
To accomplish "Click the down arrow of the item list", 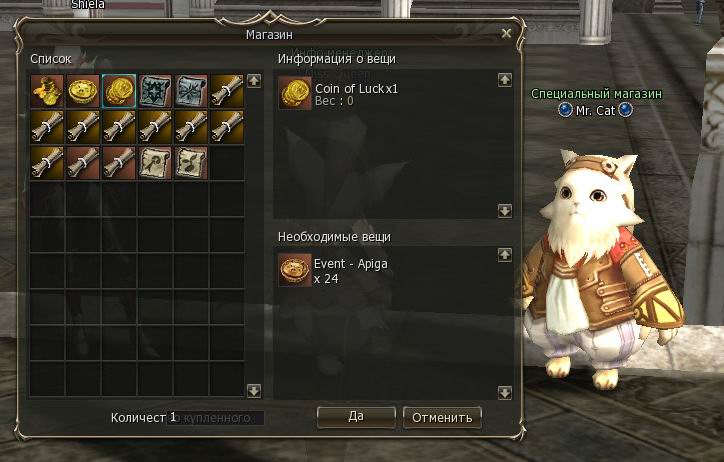I will click(x=254, y=391).
